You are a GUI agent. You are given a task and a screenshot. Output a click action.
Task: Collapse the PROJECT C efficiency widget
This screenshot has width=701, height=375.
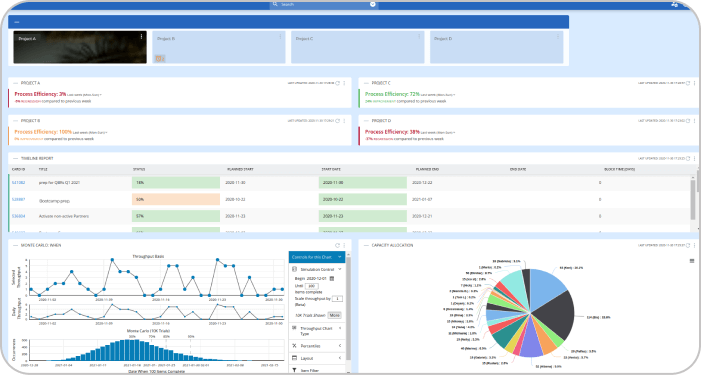(366, 83)
